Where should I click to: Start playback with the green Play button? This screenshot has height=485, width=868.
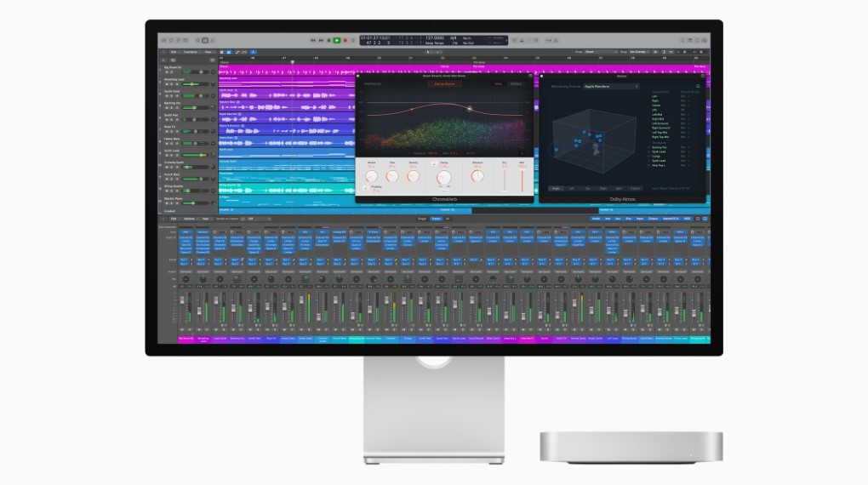[x=337, y=41]
